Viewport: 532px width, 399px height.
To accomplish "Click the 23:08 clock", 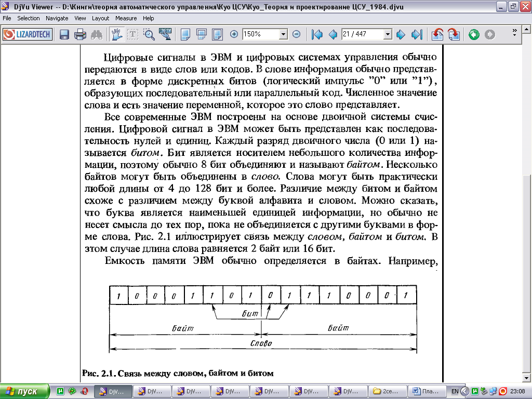I will [x=517, y=391].
